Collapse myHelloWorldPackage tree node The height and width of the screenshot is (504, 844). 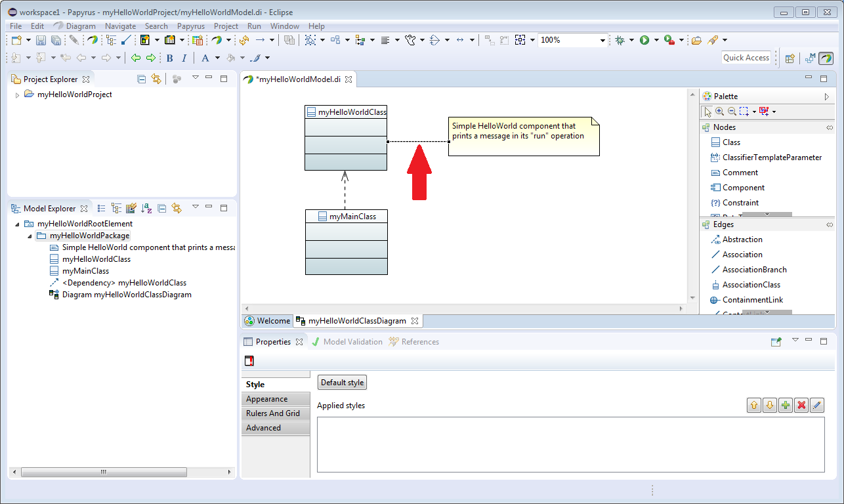tap(30, 236)
